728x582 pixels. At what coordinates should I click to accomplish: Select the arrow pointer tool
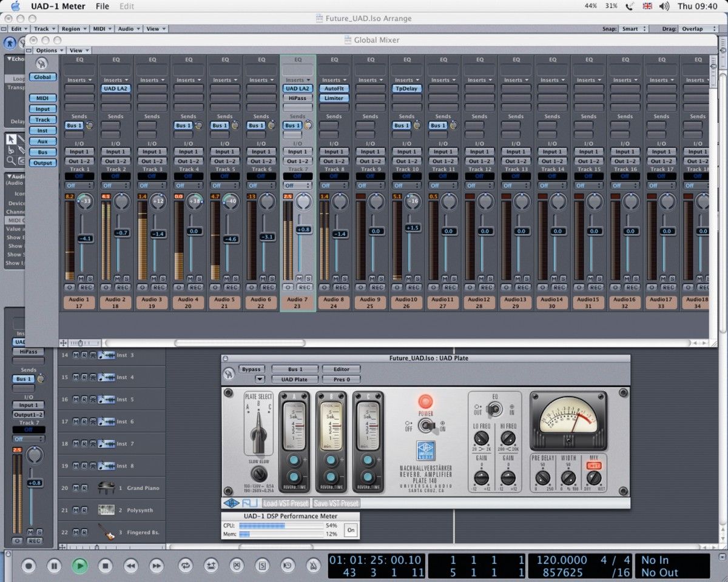point(10,138)
